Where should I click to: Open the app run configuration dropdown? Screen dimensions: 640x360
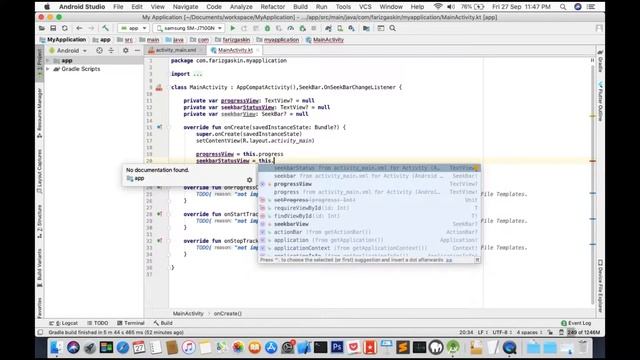point(133,28)
